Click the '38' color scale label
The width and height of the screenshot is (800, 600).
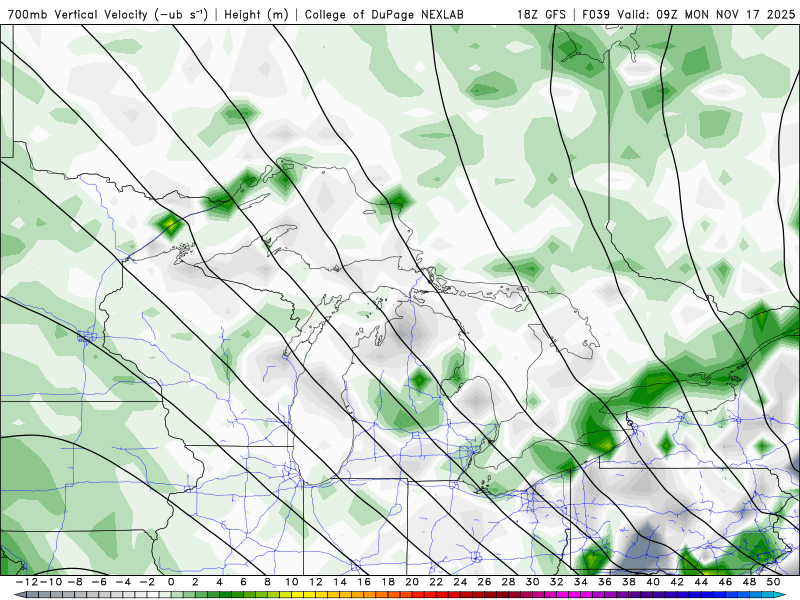[x=629, y=582]
